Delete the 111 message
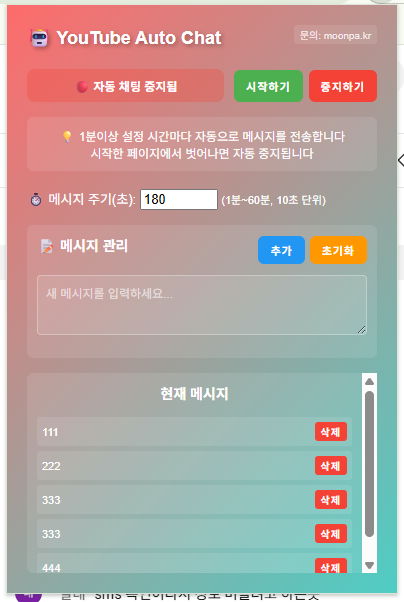 pos(331,432)
